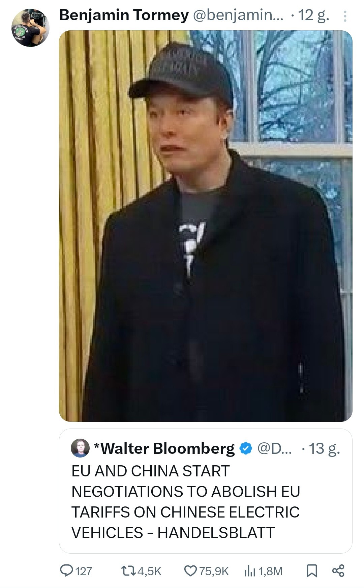The width and height of the screenshot is (364, 588).
Task: Click the Benjamin Tormey display name
Action: (124, 15)
